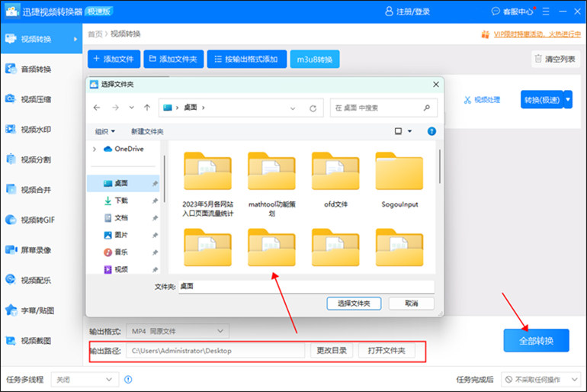The height and width of the screenshot is (392, 587).
Task: Open the 组织 dropdown menu
Action: 105,131
